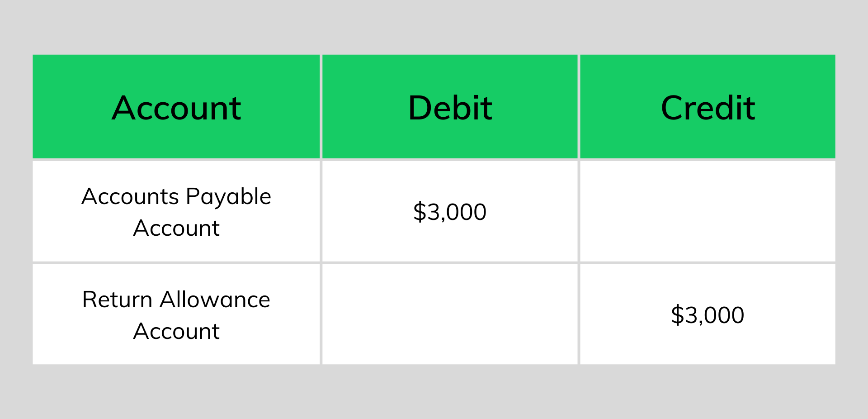Click the dollar sign in the debit amount
Screen dimensions: 868x419
pyautogui.click(x=419, y=212)
